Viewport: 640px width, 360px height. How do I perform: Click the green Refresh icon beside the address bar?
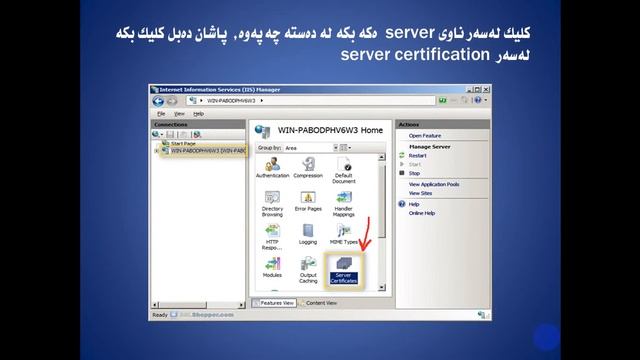click(442, 100)
